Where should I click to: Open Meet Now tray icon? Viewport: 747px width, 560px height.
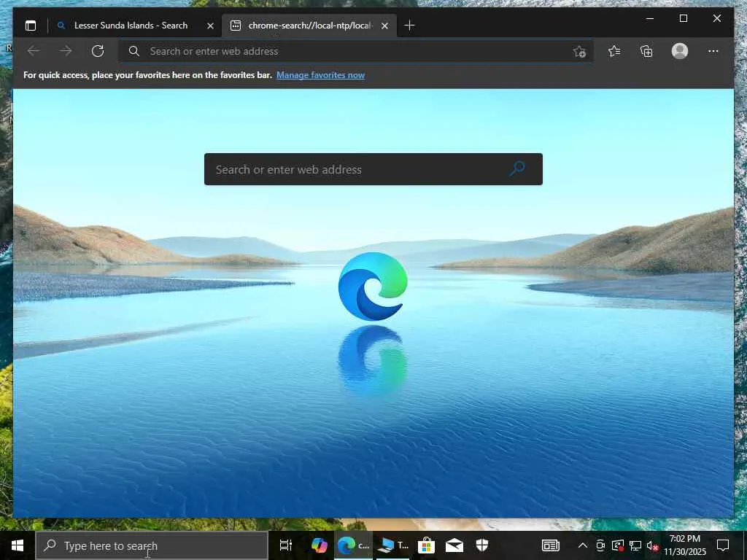click(600, 545)
